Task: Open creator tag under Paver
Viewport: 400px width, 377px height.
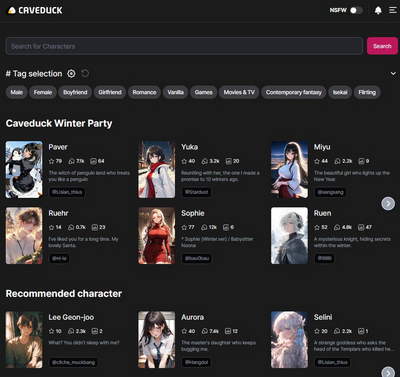Action: 67,192
